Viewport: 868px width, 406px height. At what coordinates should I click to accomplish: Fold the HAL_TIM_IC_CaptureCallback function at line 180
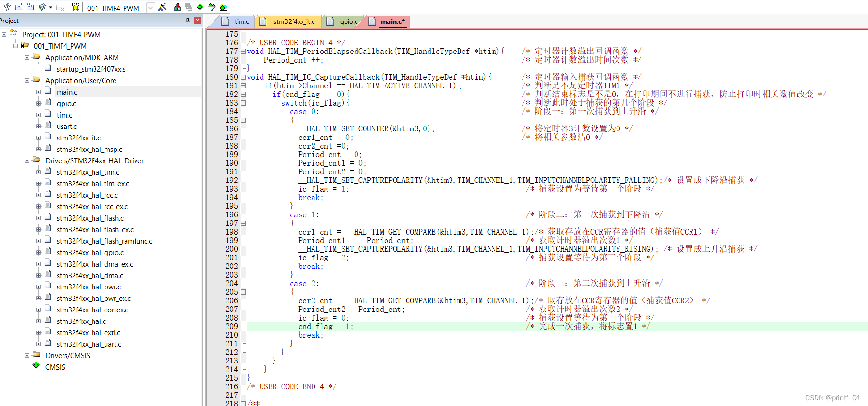click(x=243, y=77)
